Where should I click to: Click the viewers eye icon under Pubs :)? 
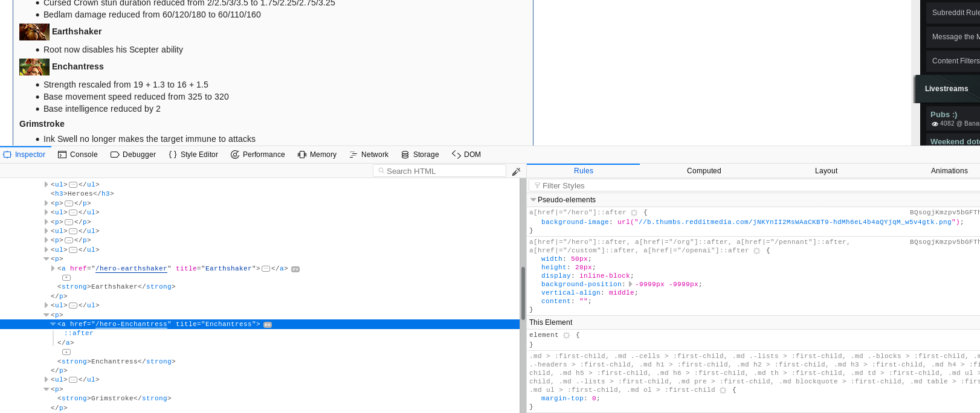(935, 124)
